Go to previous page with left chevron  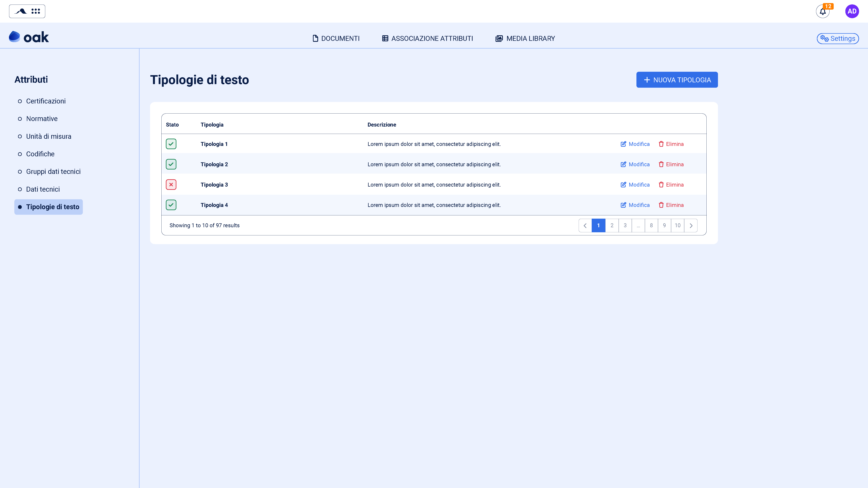(585, 226)
